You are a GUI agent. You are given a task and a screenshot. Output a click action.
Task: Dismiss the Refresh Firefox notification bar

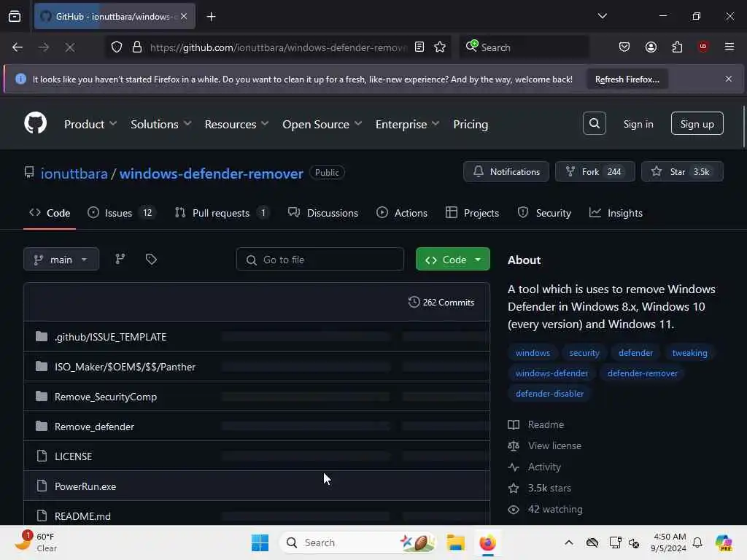coord(729,79)
